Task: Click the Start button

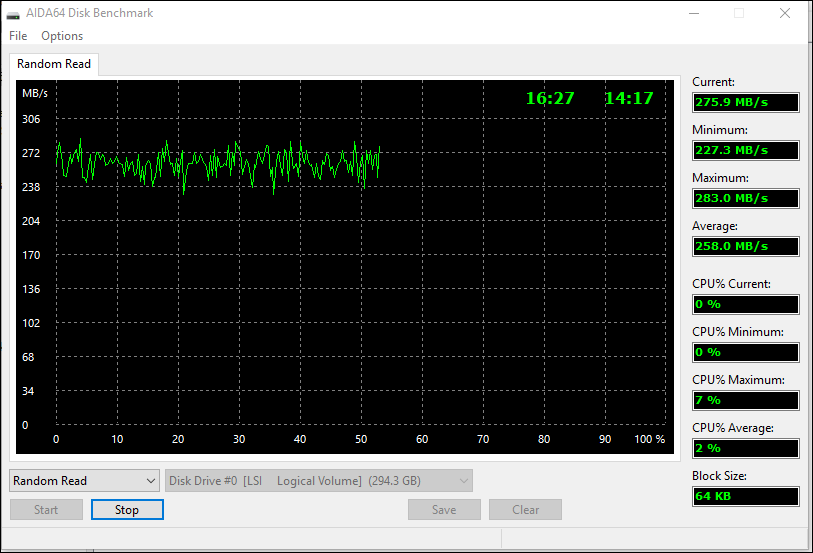Action: click(46, 509)
